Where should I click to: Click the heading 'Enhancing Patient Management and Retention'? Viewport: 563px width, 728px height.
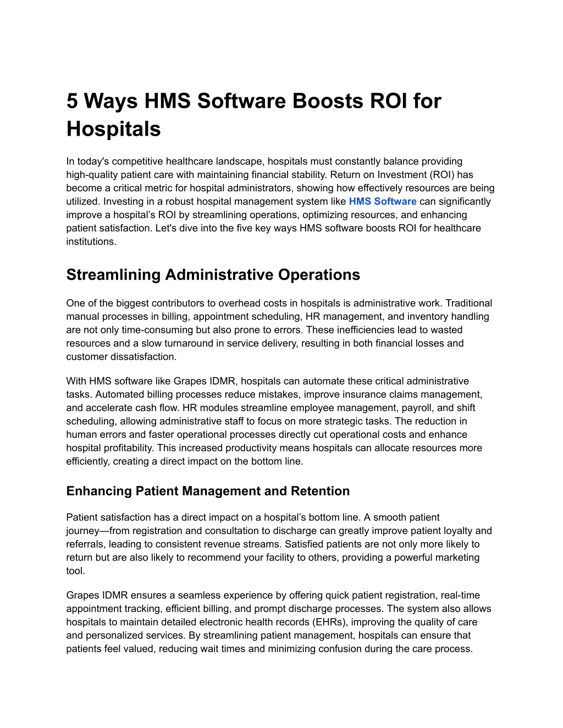point(208,491)
